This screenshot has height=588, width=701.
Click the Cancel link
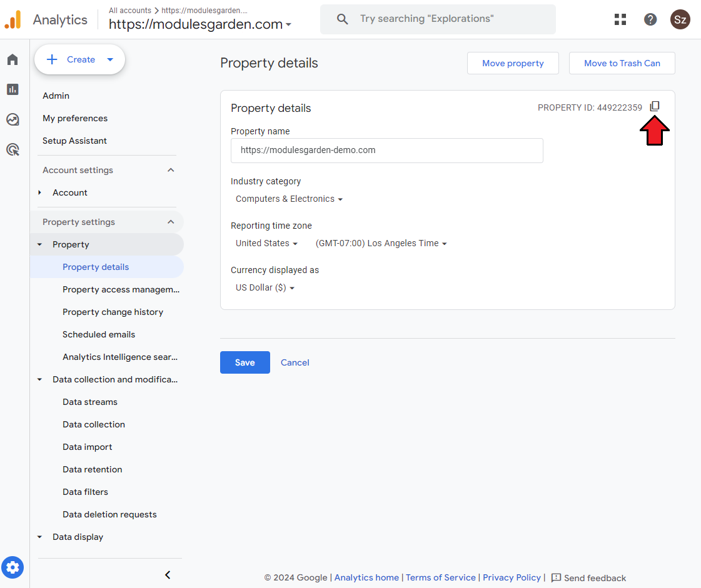tap(295, 362)
